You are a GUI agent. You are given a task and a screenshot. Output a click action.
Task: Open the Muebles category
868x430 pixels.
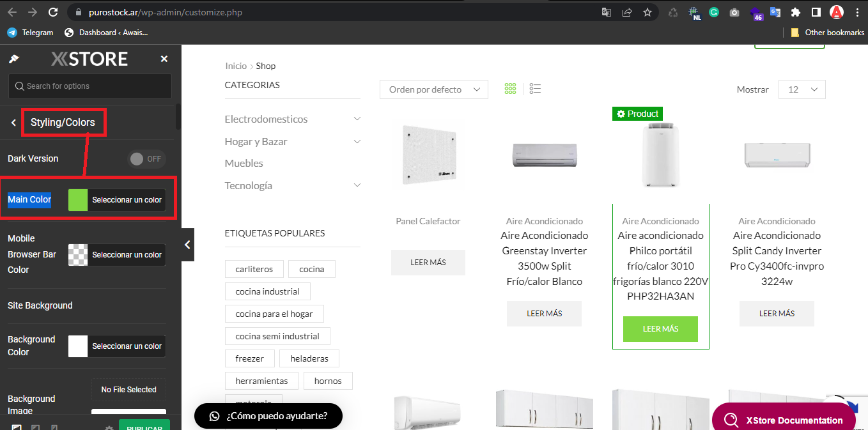(244, 163)
